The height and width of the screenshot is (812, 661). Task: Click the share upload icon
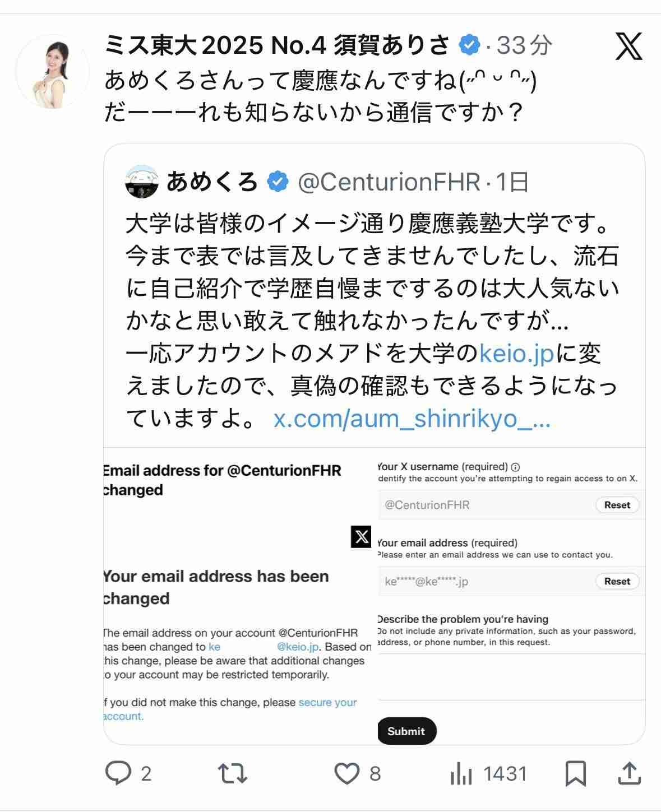click(629, 773)
